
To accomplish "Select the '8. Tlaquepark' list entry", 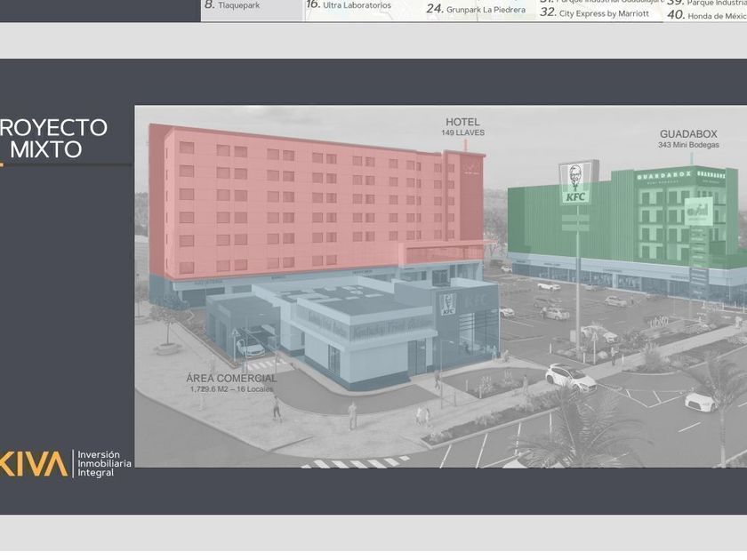I will coord(233,5).
